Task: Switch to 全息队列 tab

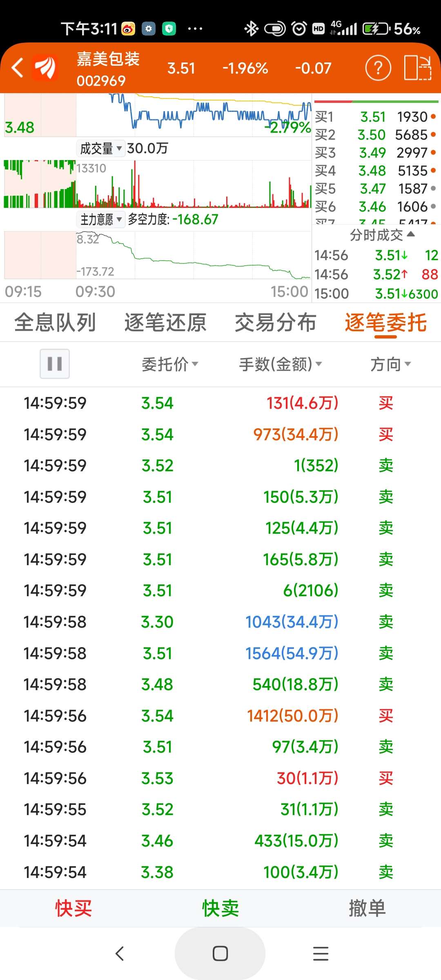Action: (55, 323)
